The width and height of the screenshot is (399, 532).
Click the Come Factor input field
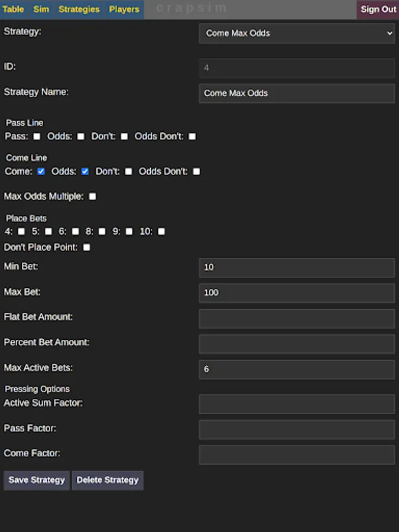coord(296,455)
